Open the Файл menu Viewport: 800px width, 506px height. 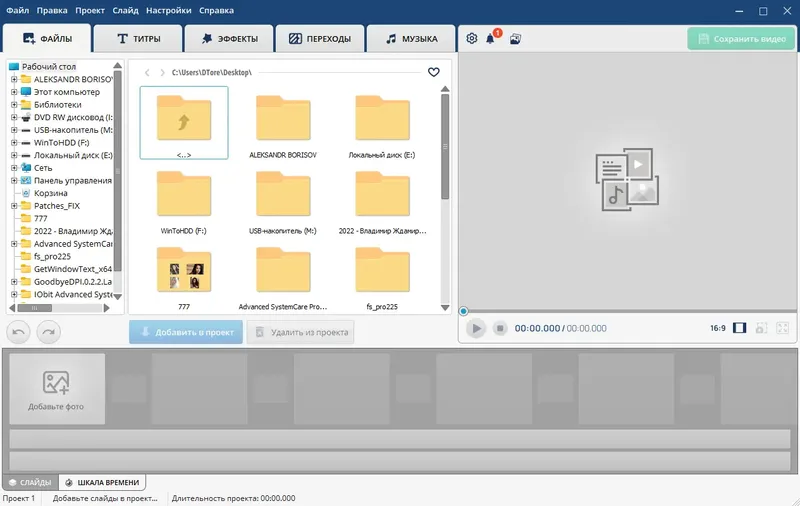(x=17, y=10)
